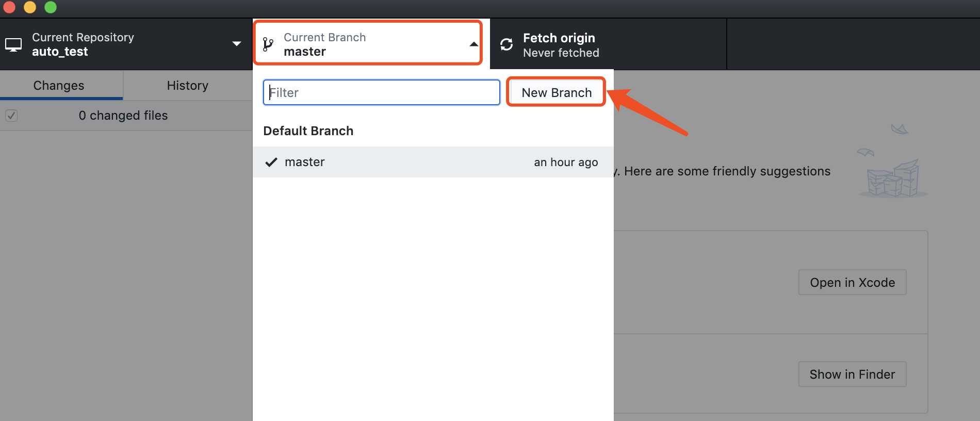Select the master branch list item
The image size is (980, 421).
[433, 162]
